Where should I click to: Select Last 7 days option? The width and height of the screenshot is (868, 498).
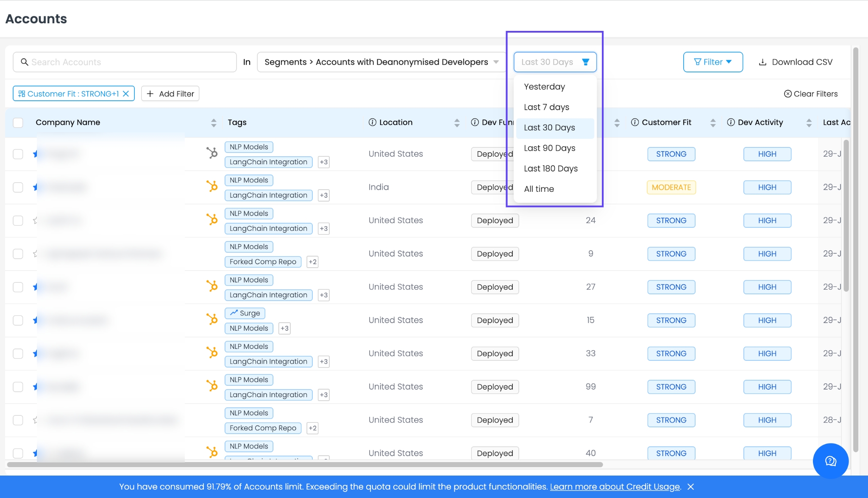(x=546, y=107)
